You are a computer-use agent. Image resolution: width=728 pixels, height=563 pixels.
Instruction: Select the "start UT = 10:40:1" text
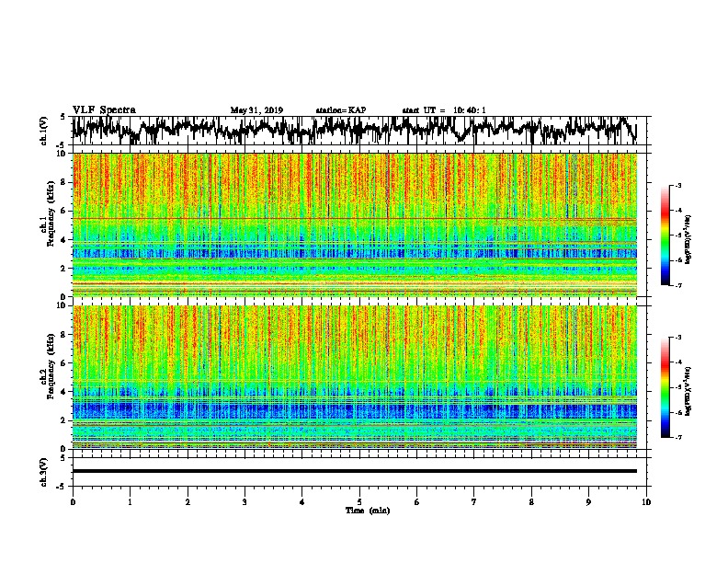444,110
